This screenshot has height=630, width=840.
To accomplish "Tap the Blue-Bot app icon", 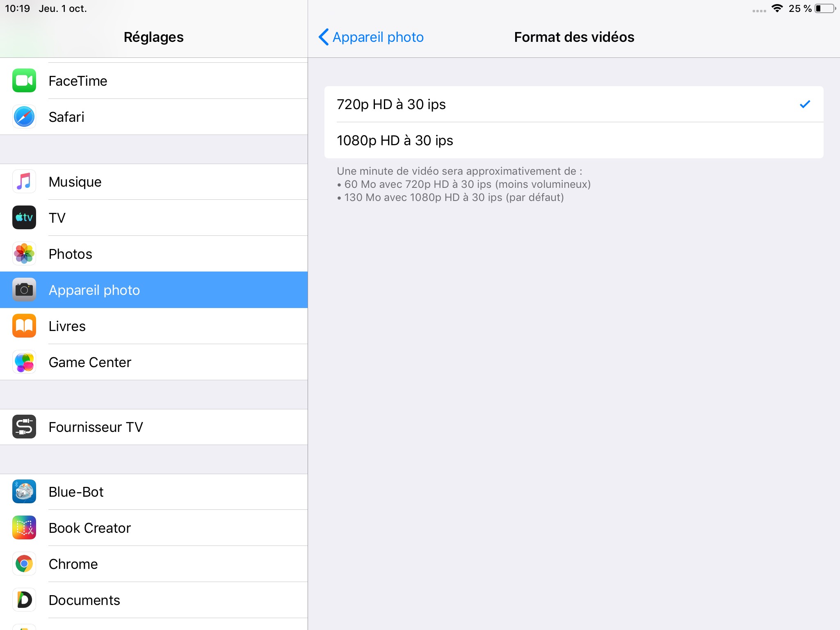I will (24, 492).
